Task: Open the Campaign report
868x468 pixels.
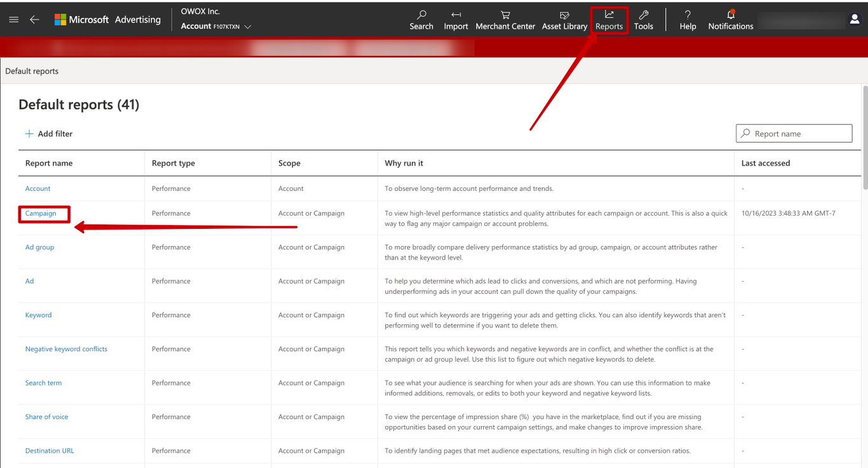Action: click(x=41, y=214)
